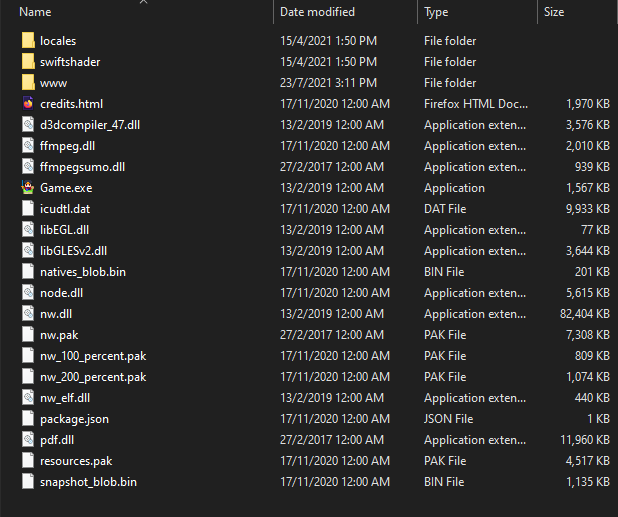The image size is (618, 517).
Task: Click the nw.pak file icon
Action: coord(28,335)
